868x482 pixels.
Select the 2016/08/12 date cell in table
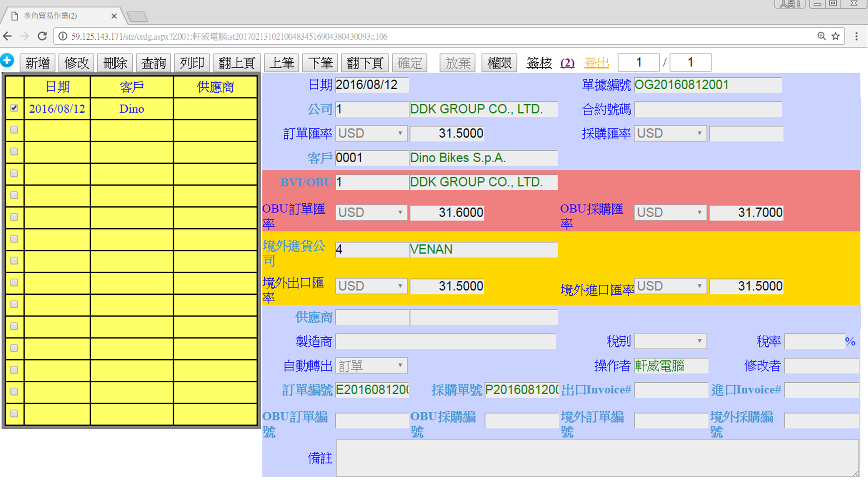(57, 109)
